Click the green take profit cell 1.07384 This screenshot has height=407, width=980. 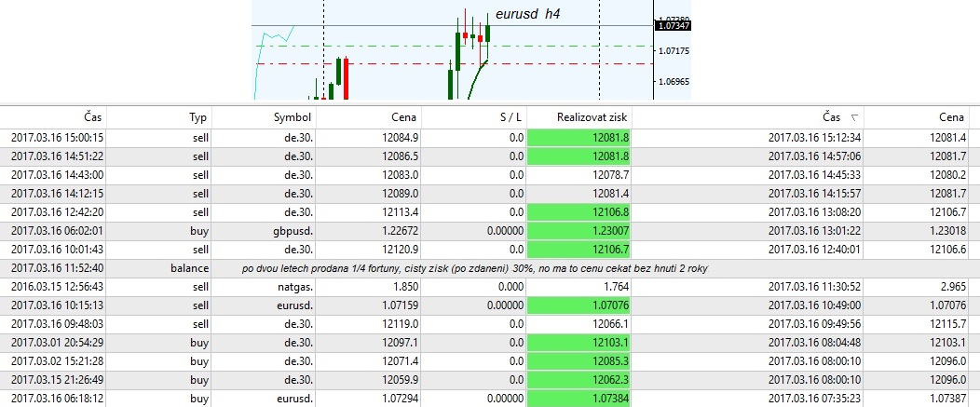coord(578,399)
